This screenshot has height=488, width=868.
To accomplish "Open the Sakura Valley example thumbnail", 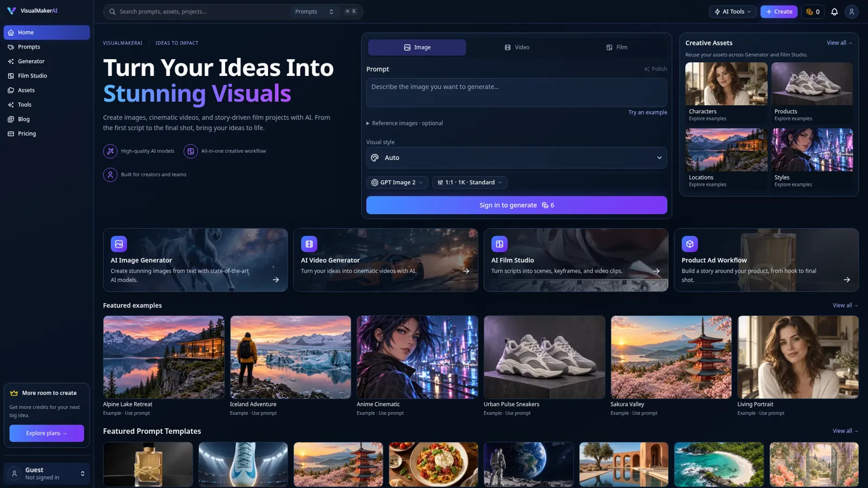I will click(x=671, y=357).
